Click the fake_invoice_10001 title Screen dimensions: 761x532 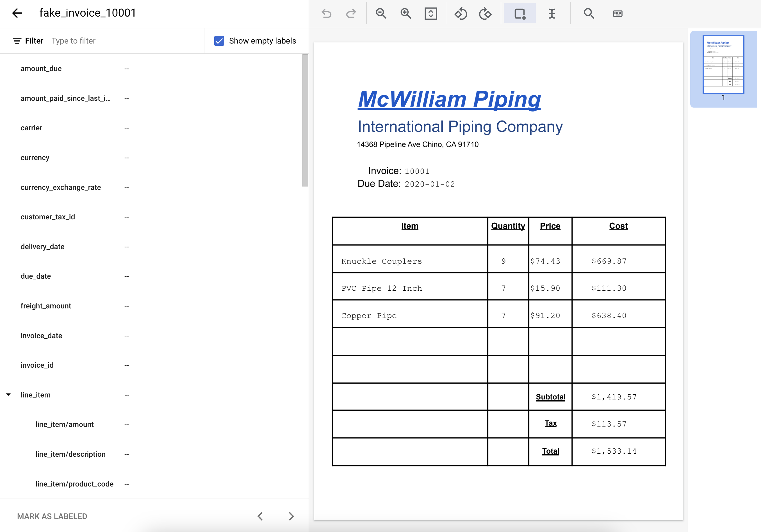88,13
